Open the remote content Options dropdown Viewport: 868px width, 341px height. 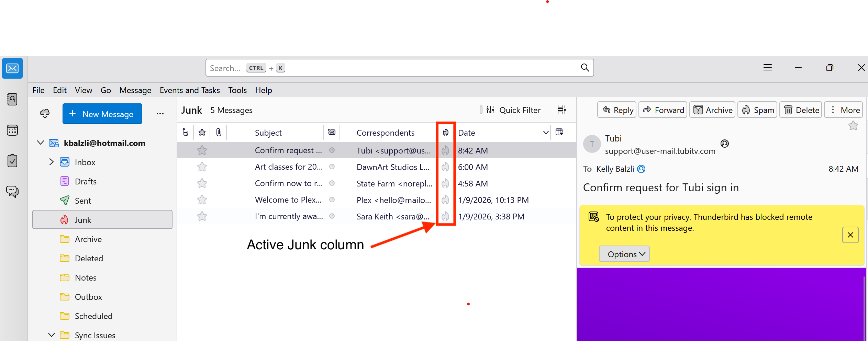[x=624, y=254]
